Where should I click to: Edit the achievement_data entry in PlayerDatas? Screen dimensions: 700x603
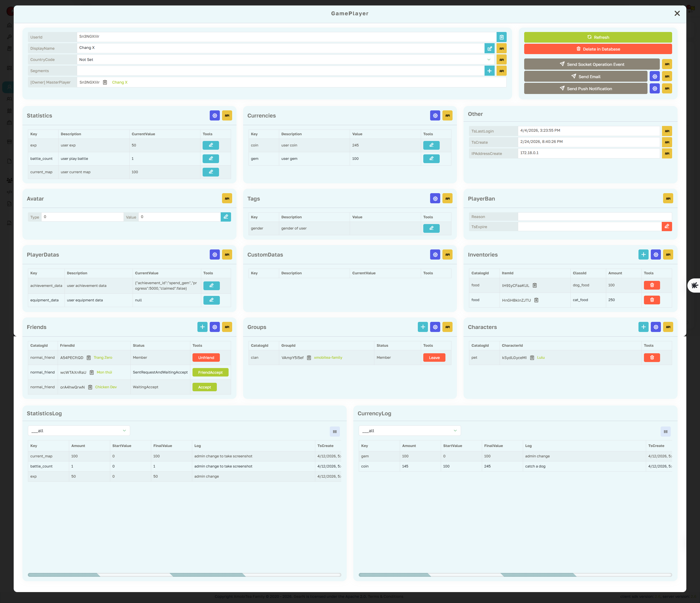(x=211, y=285)
